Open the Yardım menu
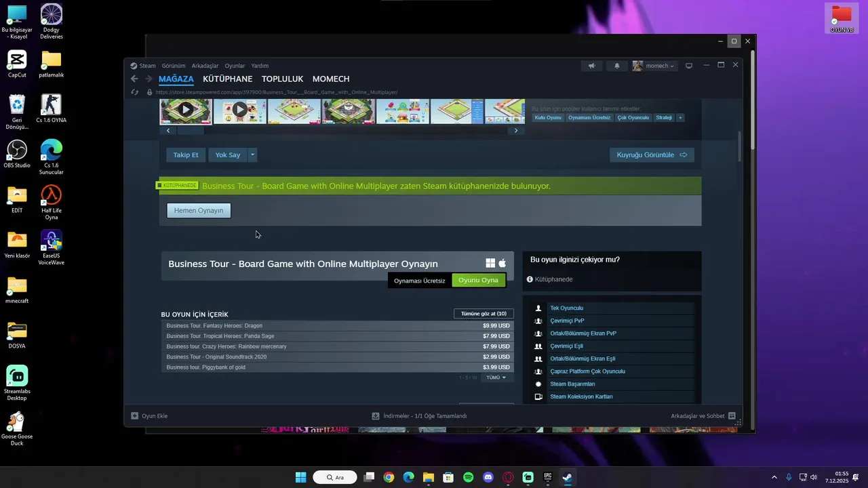Screen dimensions: 868x488 click(x=260, y=66)
